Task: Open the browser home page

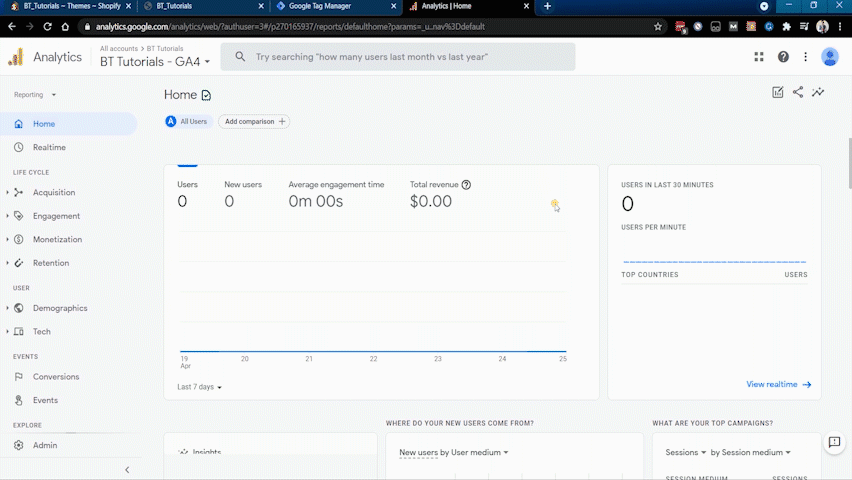Action: click(65, 26)
